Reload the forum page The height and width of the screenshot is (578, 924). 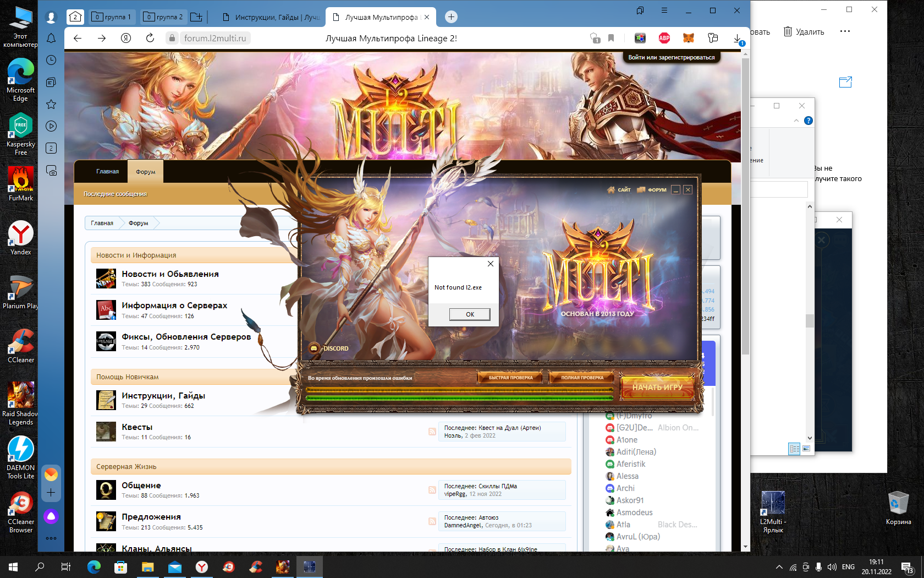(150, 38)
